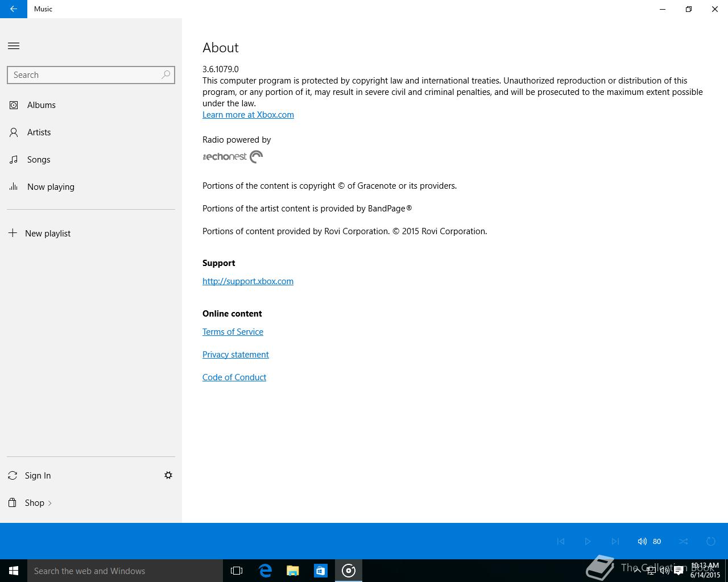Open the Artists section
The width and height of the screenshot is (728, 582).
[x=91, y=132]
